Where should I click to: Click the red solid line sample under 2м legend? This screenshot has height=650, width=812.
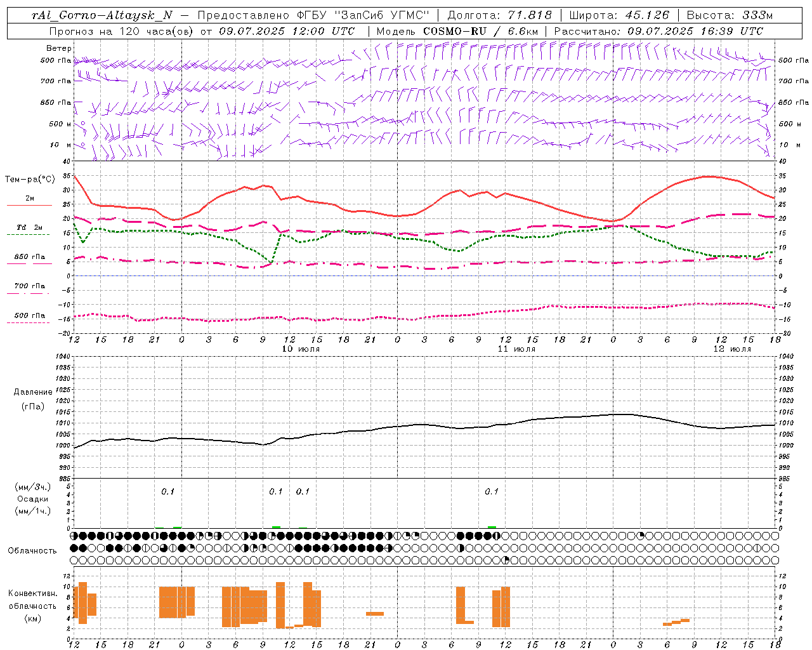[29, 206]
